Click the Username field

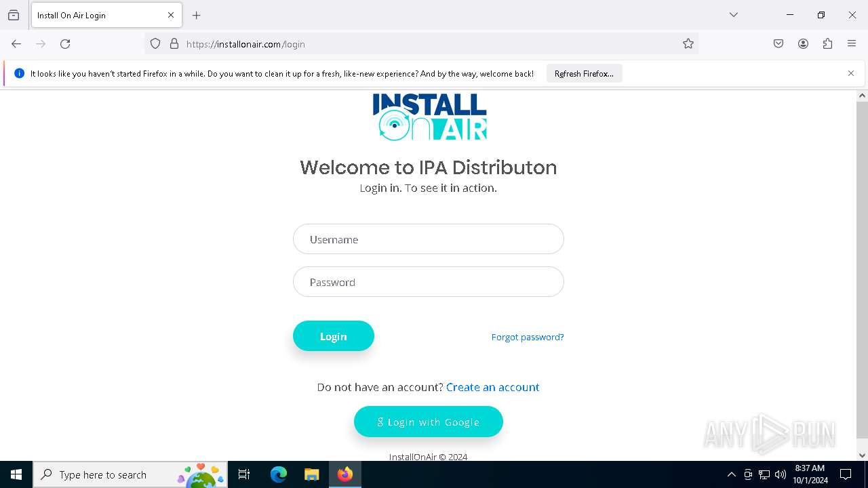click(x=429, y=239)
